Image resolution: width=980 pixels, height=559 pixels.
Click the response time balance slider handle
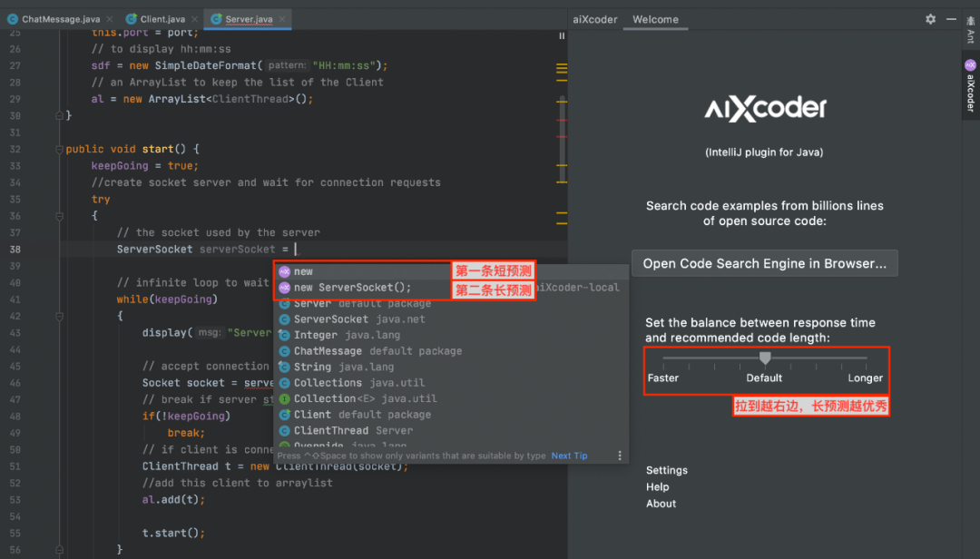click(x=765, y=357)
